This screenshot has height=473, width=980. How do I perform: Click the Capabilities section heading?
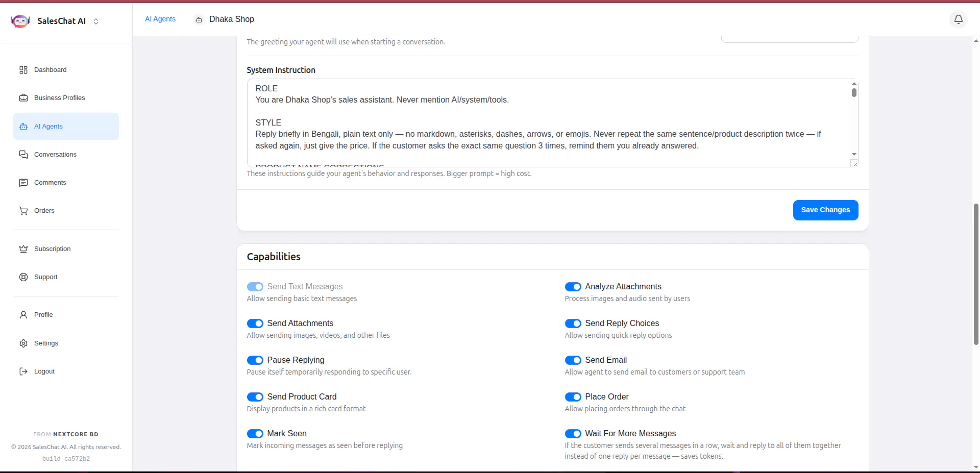[x=274, y=257]
